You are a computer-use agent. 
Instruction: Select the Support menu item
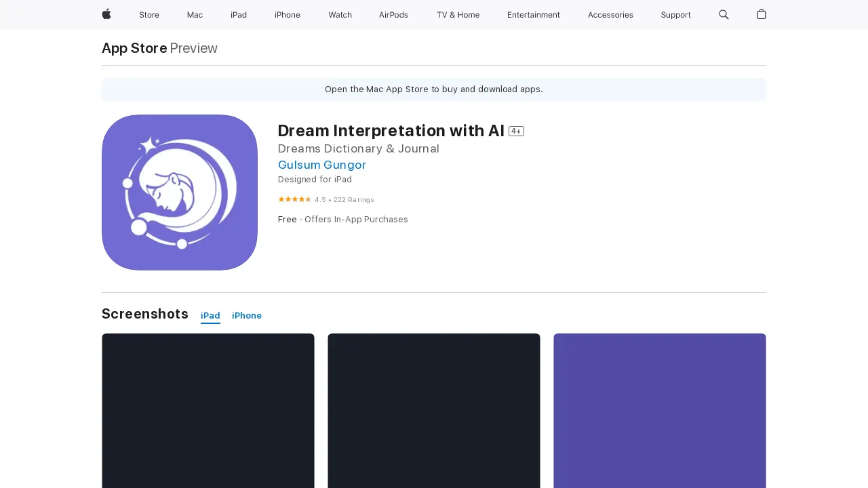[x=675, y=15]
